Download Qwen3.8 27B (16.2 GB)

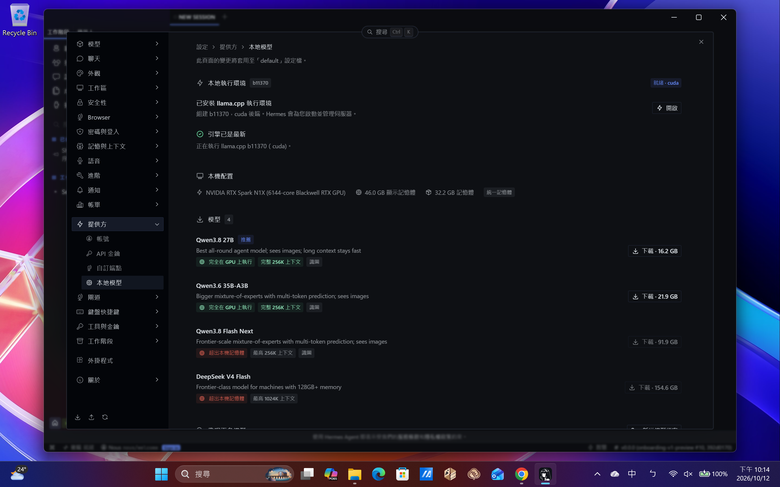pos(655,251)
